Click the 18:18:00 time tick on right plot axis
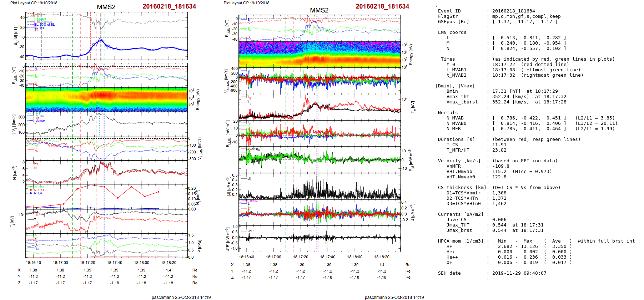 coord(354,257)
